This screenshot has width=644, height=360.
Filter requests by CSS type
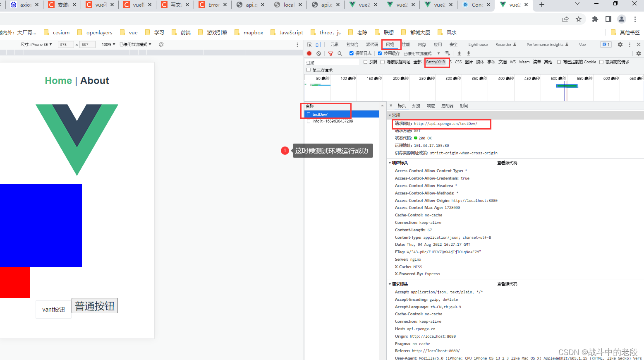pyautogui.click(x=458, y=62)
